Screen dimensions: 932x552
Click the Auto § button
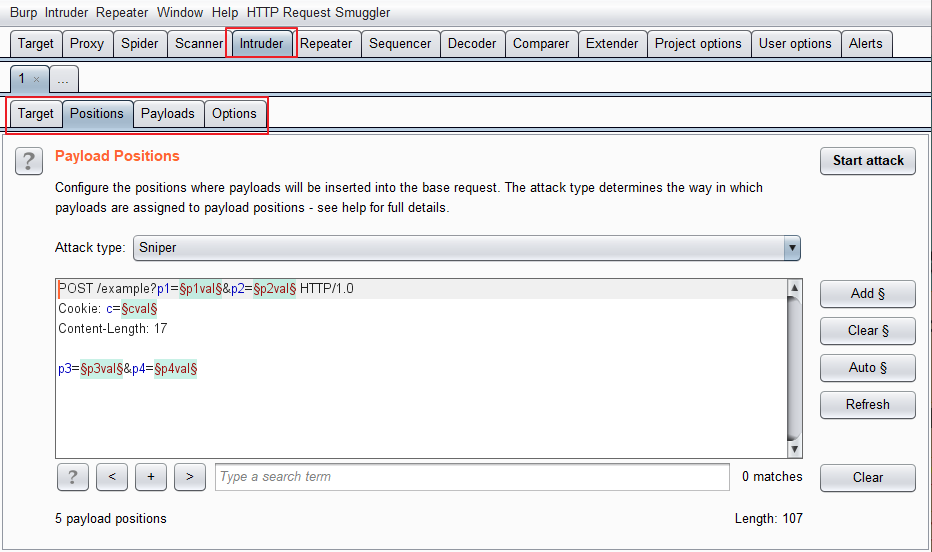click(868, 367)
